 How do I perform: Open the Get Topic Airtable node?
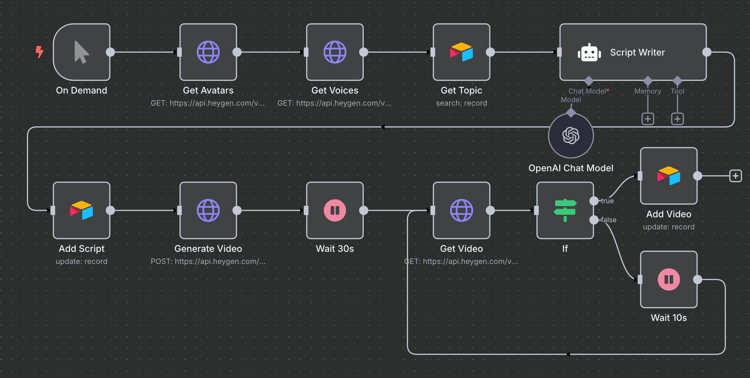tap(462, 52)
